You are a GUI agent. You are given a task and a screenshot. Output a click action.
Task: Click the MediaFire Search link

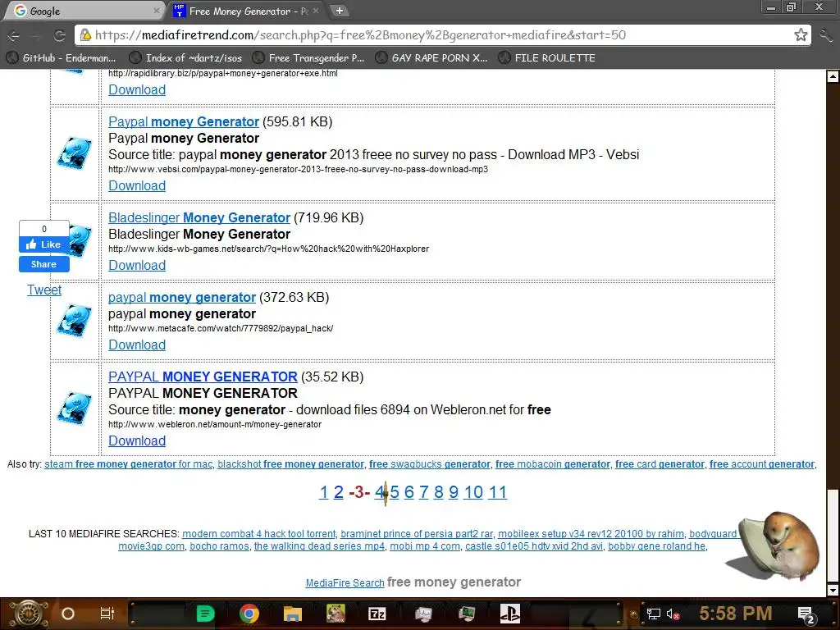coord(345,583)
